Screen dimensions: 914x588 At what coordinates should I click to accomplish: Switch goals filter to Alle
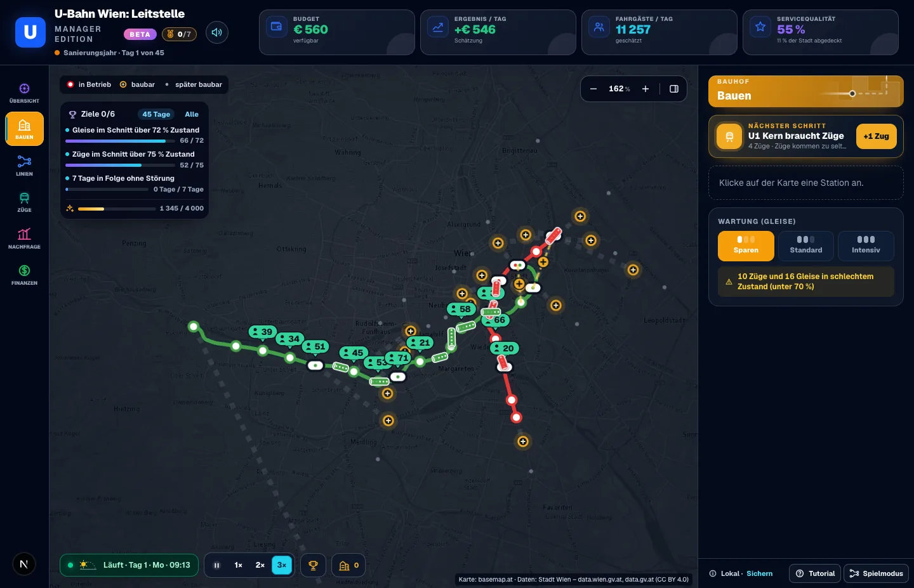click(x=192, y=114)
